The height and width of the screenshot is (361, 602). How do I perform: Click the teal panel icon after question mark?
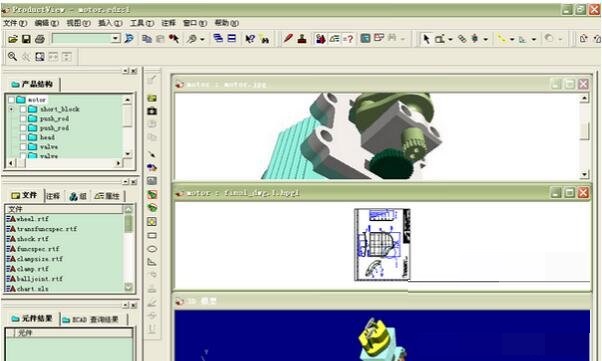tap(366, 38)
